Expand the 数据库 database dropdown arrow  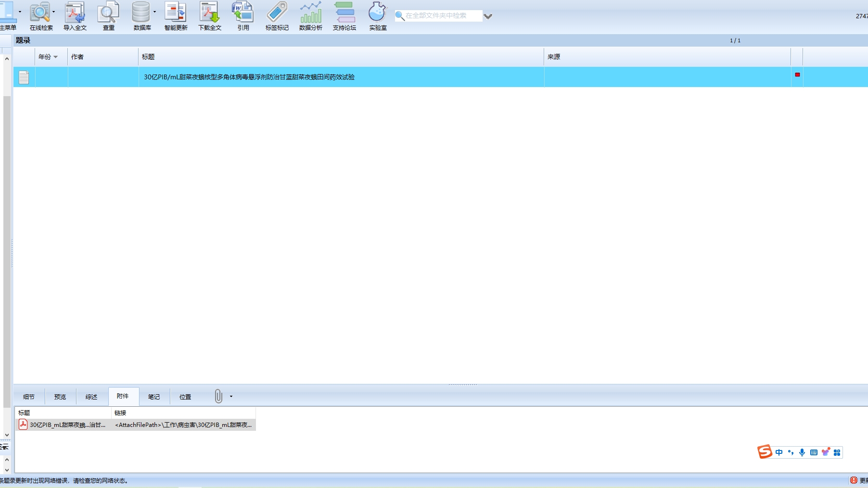pyautogui.click(x=154, y=12)
